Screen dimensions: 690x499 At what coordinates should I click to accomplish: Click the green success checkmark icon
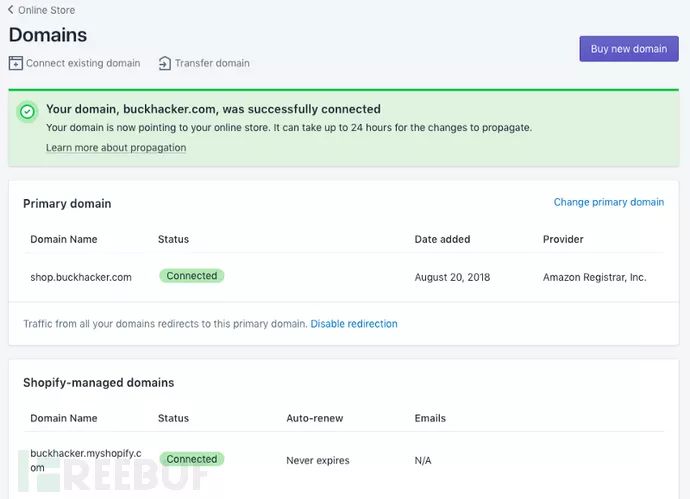coord(28,112)
